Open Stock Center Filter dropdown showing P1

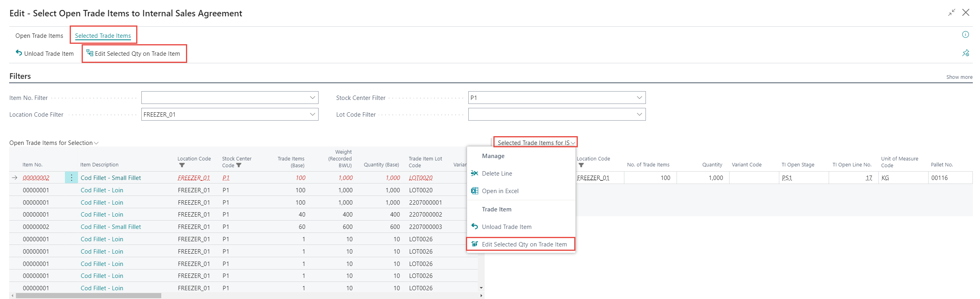coord(639,98)
